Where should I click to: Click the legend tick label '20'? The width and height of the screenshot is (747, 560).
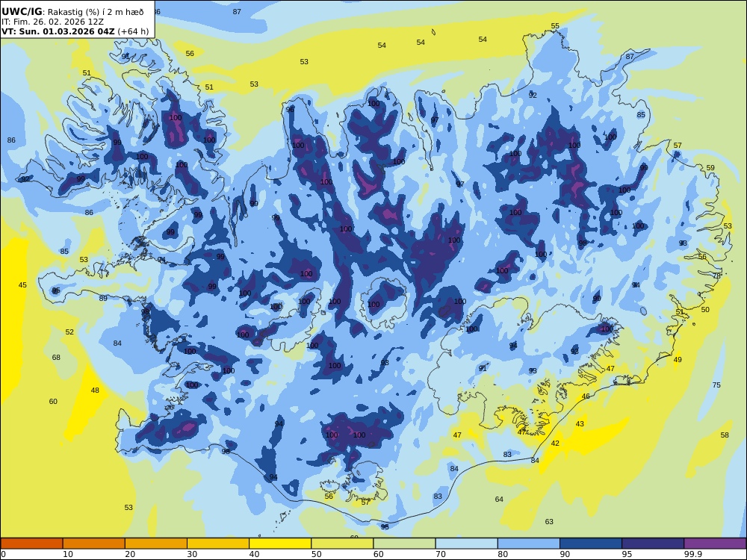click(x=130, y=554)
